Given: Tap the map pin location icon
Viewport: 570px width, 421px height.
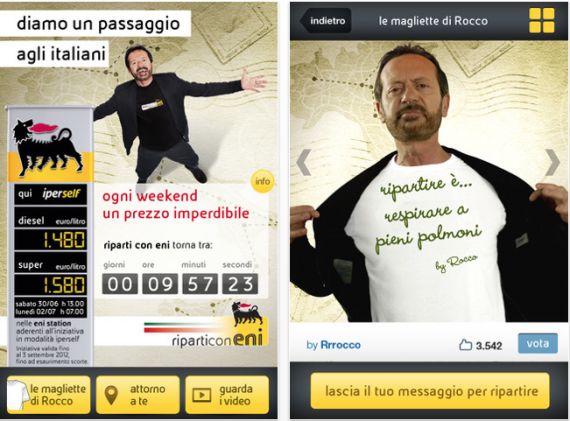Looking at the screenshot, I should click(x=111, y=395).
